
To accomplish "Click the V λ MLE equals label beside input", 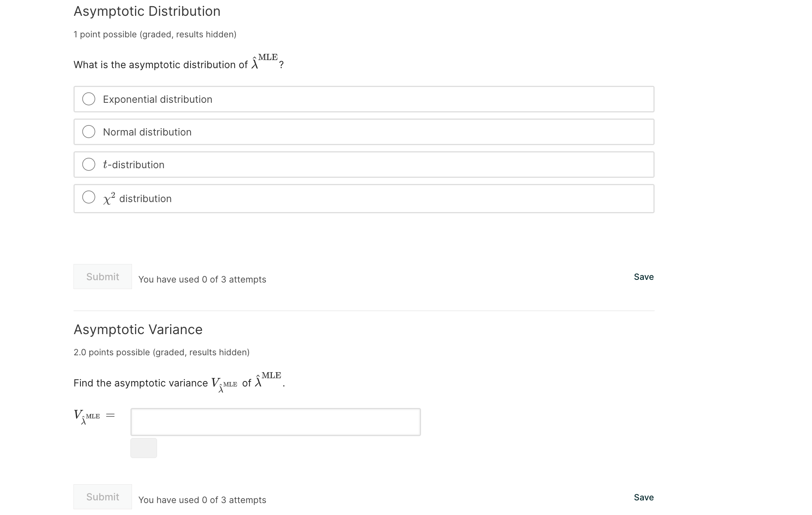I will tap(94, 416).
